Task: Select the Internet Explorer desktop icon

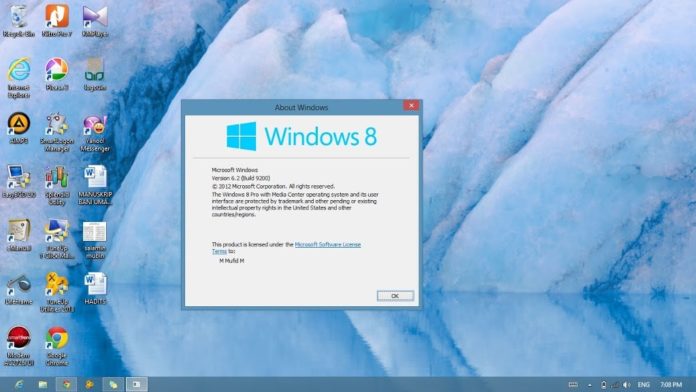Action: (x=19, y=78)
